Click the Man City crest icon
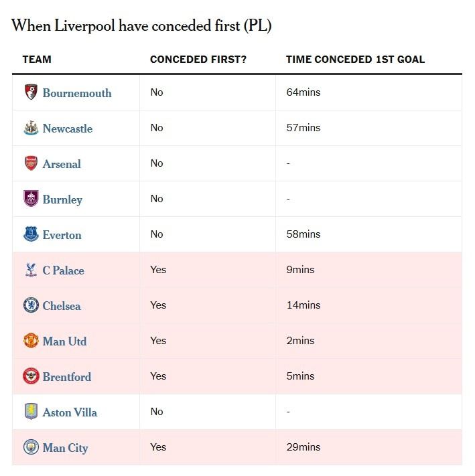Image resolution: width=475 pixels, height=476 pixels. click(30, 448)
